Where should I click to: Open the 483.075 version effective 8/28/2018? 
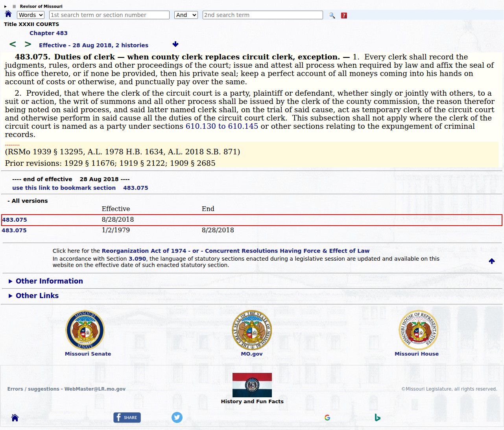click(x=15, y=220)
